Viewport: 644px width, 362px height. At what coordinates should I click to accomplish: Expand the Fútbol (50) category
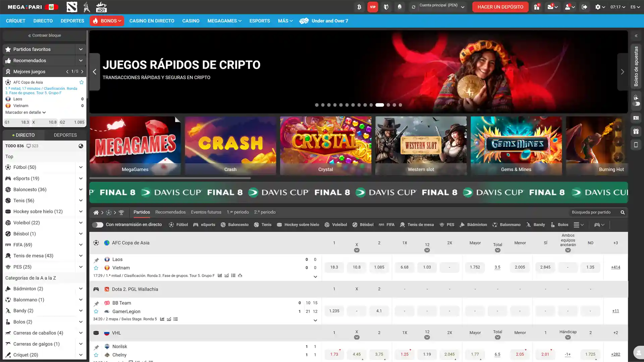coord(81,167)
